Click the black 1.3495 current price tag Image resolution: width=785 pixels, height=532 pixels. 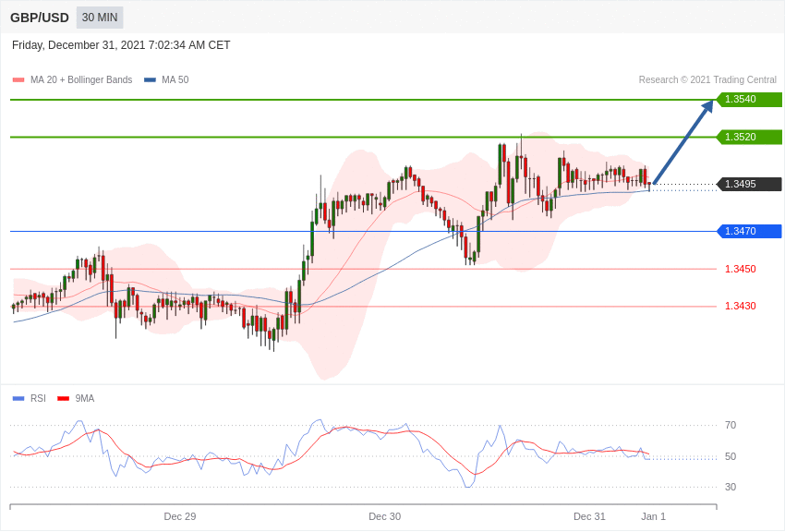[749, 184]
